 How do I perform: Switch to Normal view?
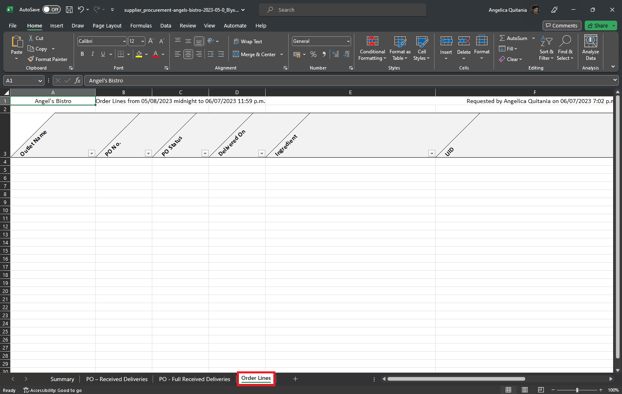[508, 390]
